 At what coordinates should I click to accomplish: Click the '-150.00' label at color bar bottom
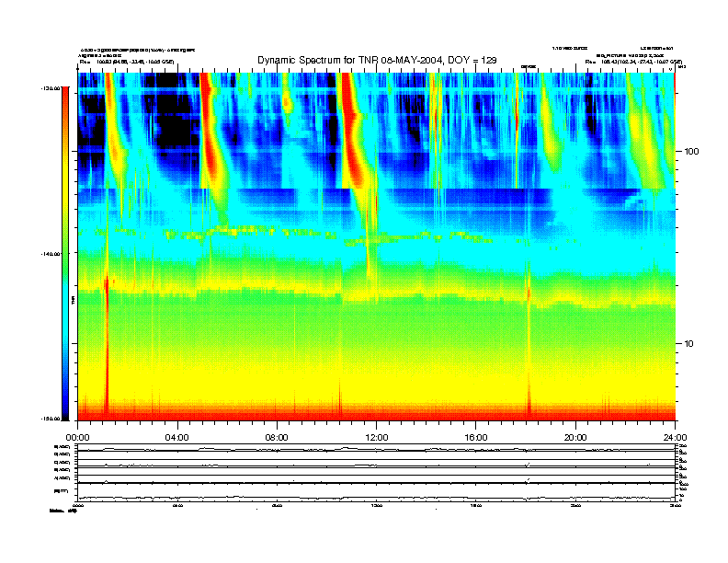51,419
